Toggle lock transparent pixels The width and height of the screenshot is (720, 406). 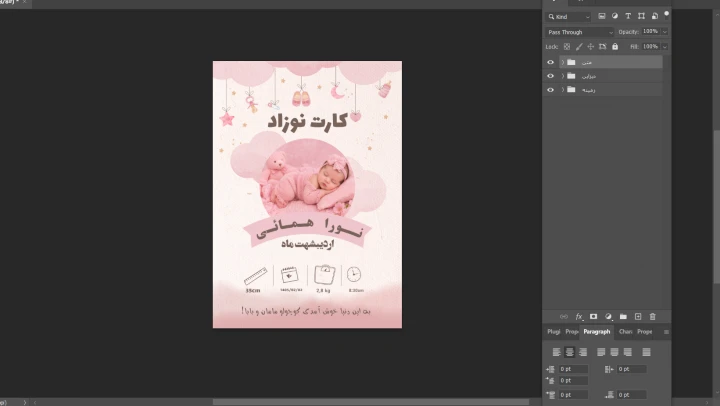567,47
